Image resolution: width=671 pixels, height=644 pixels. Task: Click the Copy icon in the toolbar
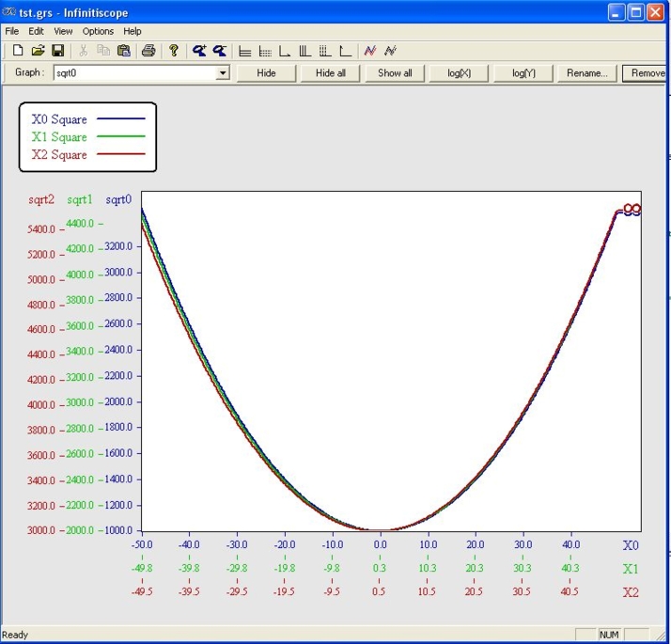[x=103, y=51]
